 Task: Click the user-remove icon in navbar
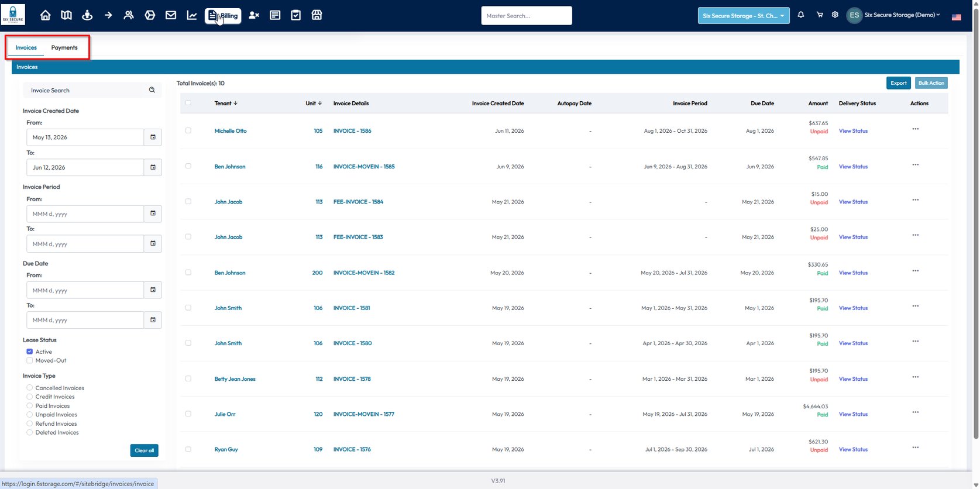click(x=254, y=15)
